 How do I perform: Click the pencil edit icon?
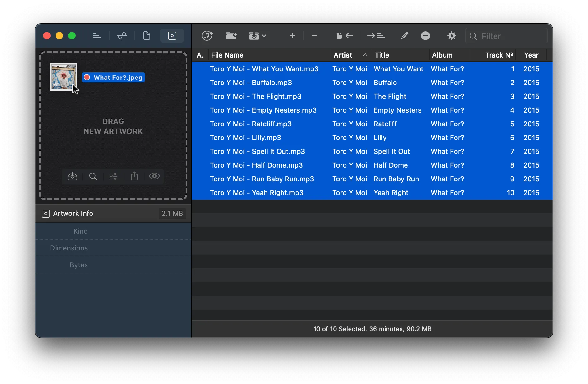tap(405, 36)
